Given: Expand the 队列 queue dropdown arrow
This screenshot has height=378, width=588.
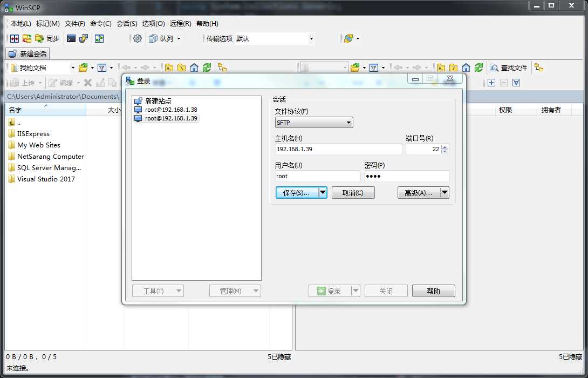Looking at the screenshot, I should tap(179, 39).
